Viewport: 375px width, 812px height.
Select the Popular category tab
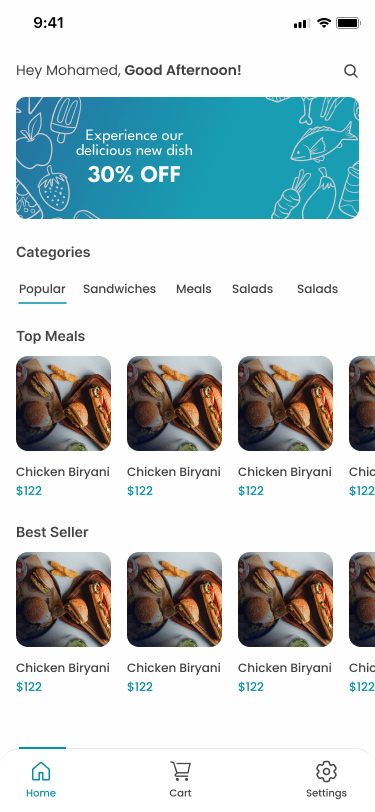(42, 289)
